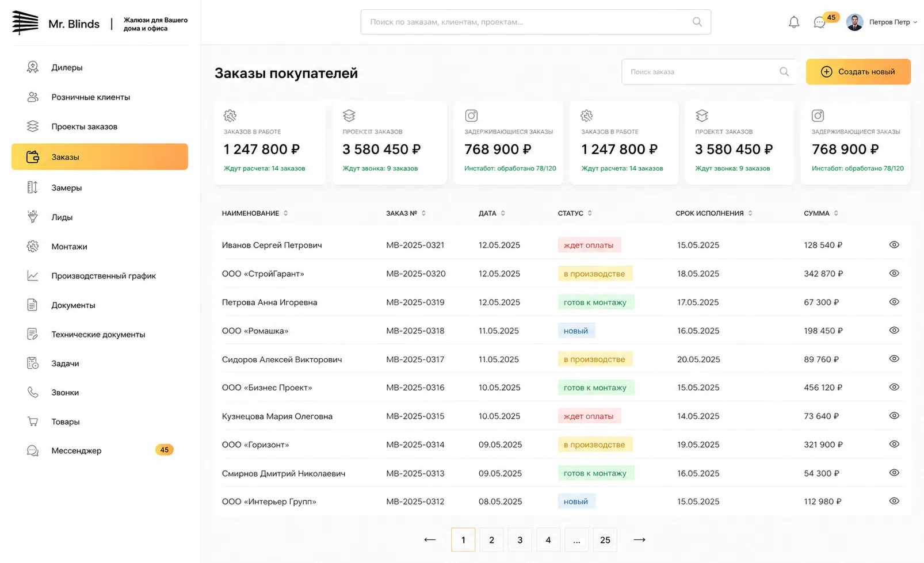Click the Производственный график chart icon
The width and height of the screenshot is (924, 563).
[33, 276]
